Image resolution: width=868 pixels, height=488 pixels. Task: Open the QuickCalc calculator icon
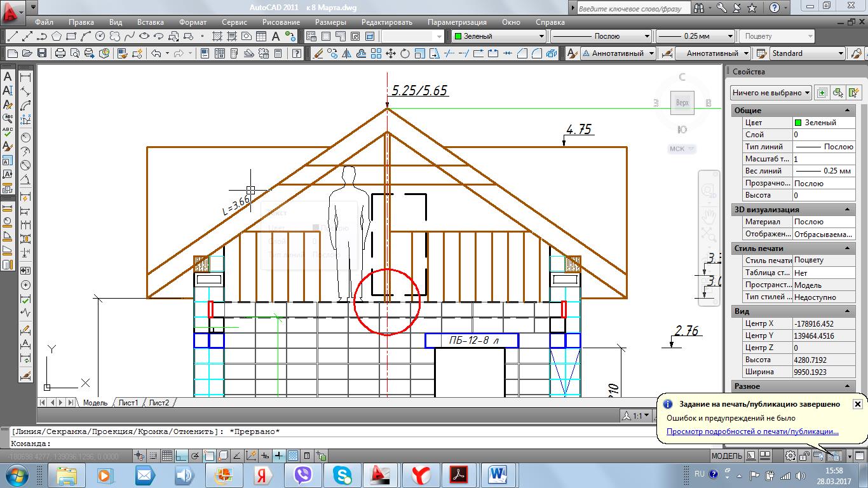point(278,53)
